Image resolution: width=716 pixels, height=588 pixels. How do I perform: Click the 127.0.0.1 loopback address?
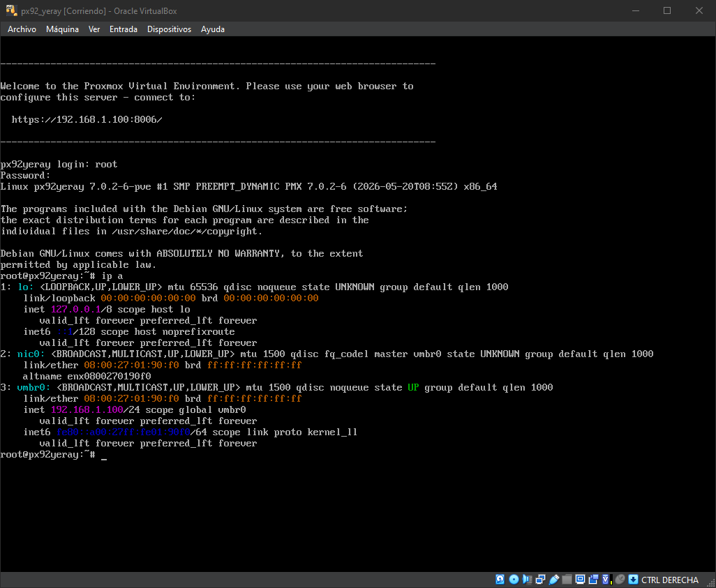(75, 310)
